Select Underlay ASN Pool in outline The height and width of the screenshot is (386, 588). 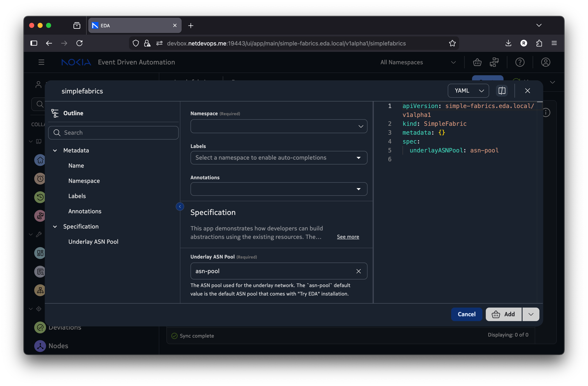[93, 242]
